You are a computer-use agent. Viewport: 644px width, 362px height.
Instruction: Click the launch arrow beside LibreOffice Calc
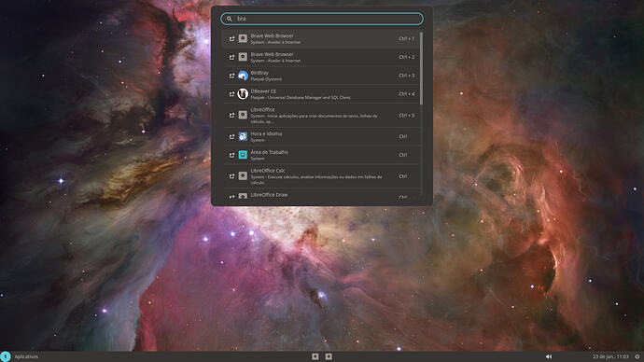(231, 176)
